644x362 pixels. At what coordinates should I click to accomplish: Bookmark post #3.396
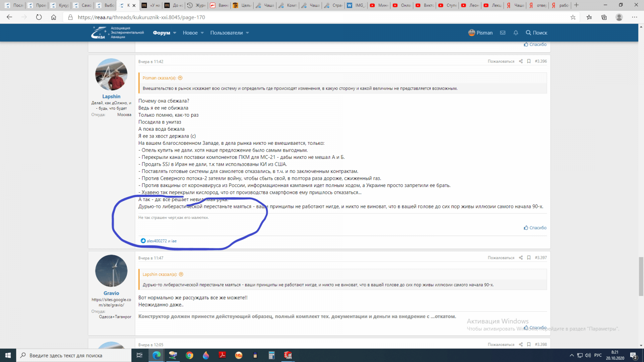[529, 62]
